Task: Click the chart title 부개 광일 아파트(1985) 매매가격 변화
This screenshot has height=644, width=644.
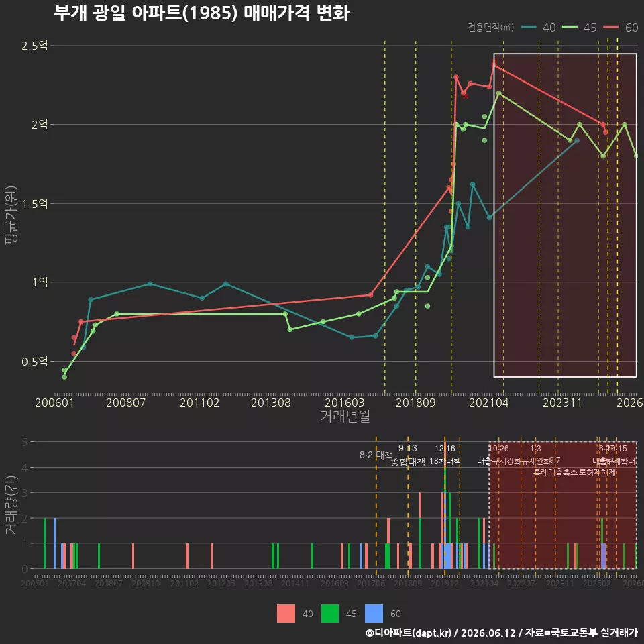Action: click(201, 13)
